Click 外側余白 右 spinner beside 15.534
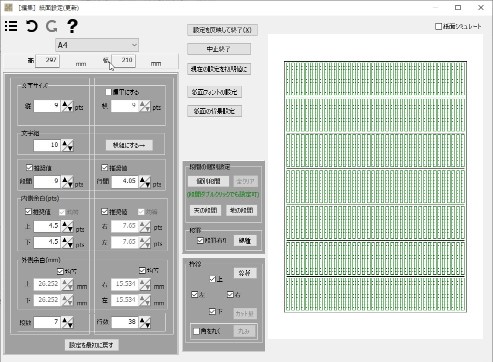Screen dimensions: 493x362 click(x=145, y=285)
